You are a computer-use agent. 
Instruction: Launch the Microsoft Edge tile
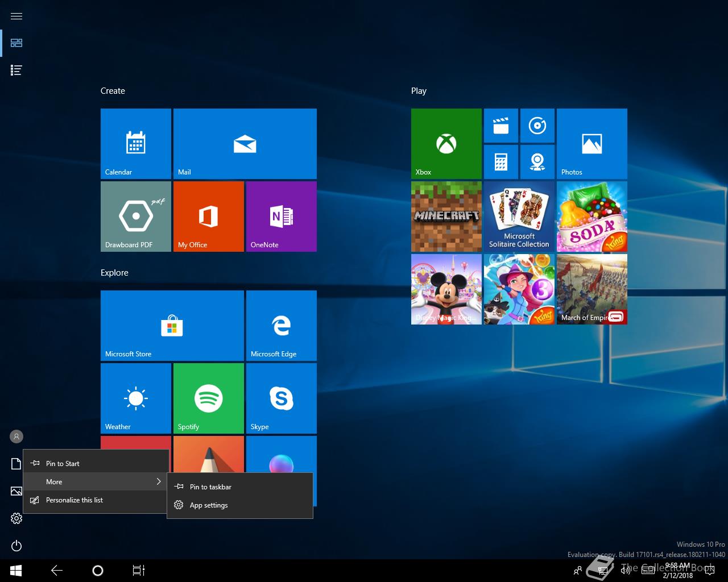point(282,326)
